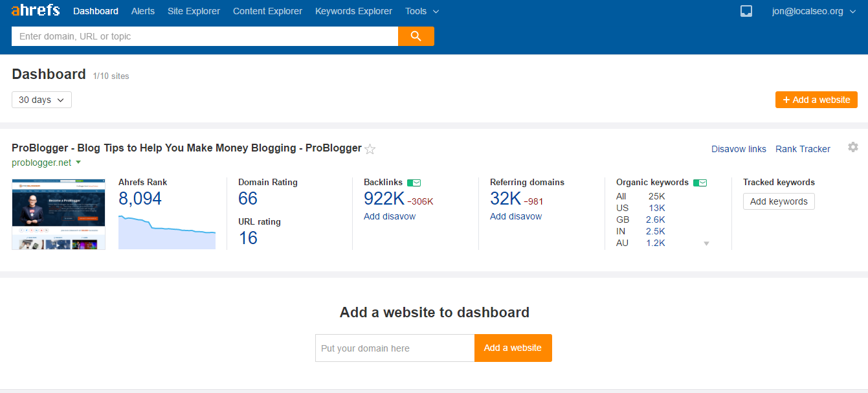The width and height of the screenshot is (868, 393).
Task: Click the Ahrefs Rank trend chart
Action: pyautogui.click(x=167, y=232)
